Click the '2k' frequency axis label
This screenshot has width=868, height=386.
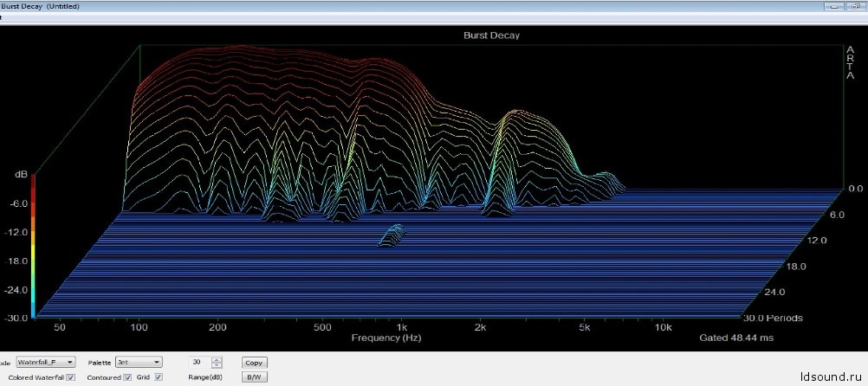(481, 327)
